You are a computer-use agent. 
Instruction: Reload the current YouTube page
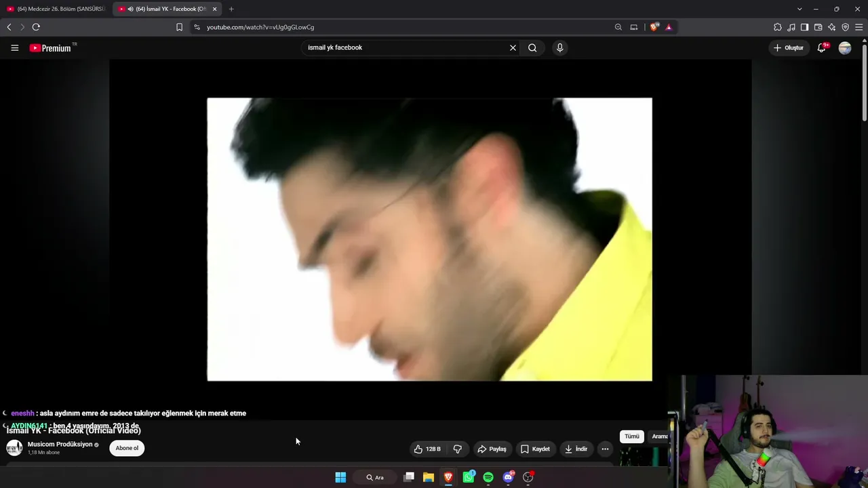[x=36, y=27]
